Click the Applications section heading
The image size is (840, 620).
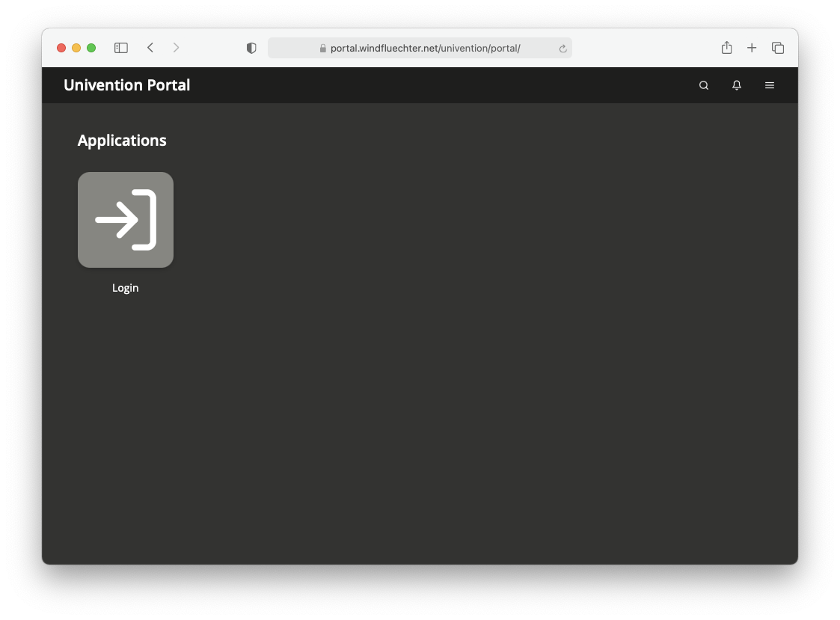tap(122, 141)
